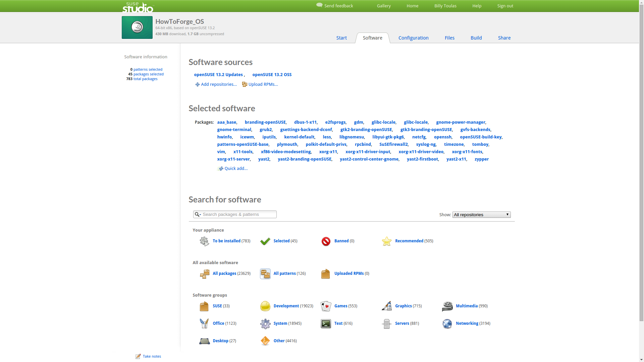The height and width of the screenshot is (362, 644).
Task: Open the yast2-control-center-gnome package
Action: pyautogui.click(x=369, y=159)
